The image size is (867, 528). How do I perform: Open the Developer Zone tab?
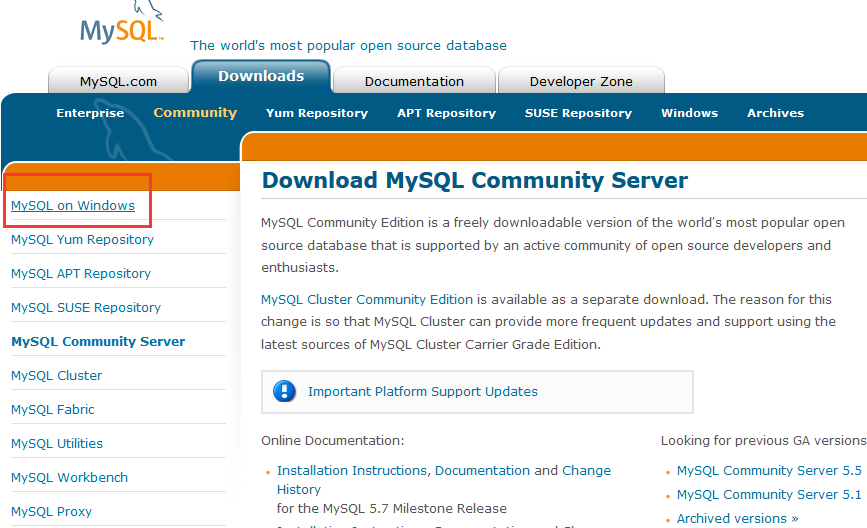tap(581, 81)
